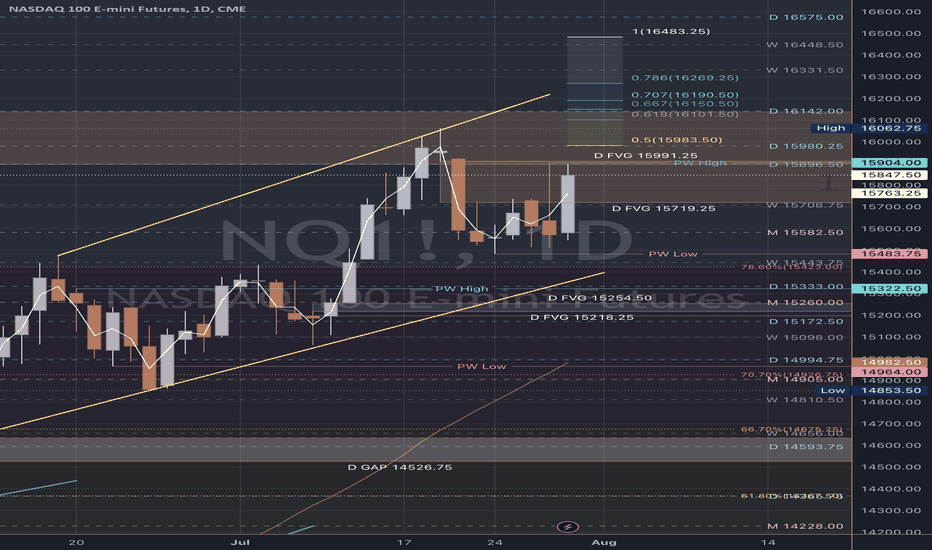932x550 pixels.
Task: Click the 0.707(16190.50) Fibonacci label
Action: pyautogui.click(x=685, y=95)
